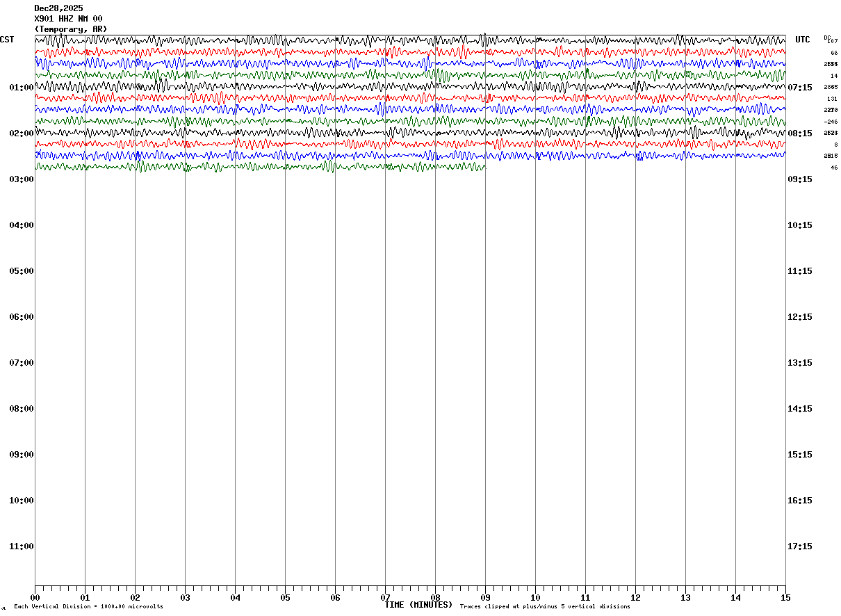Click minute tick label 01 on time axis
The width and height of the screenshot is (841, 616).
pyautogui.click(x=85, y=597)
